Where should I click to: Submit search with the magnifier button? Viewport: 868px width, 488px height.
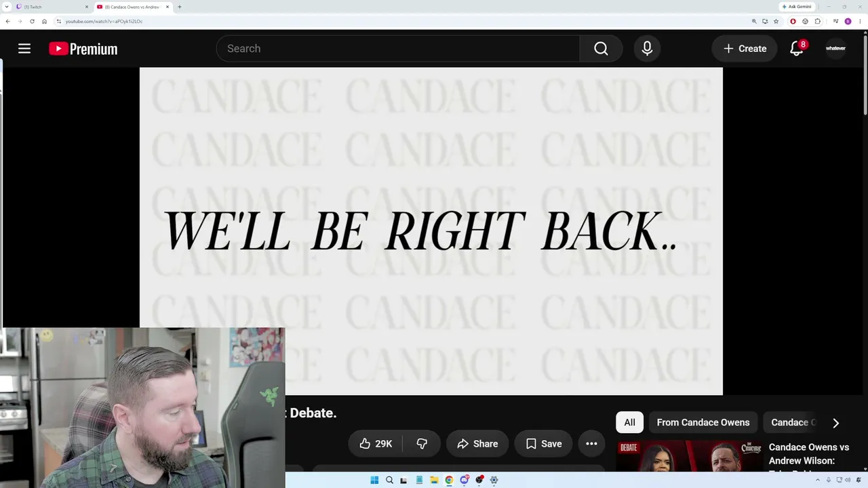pos(601,49)
